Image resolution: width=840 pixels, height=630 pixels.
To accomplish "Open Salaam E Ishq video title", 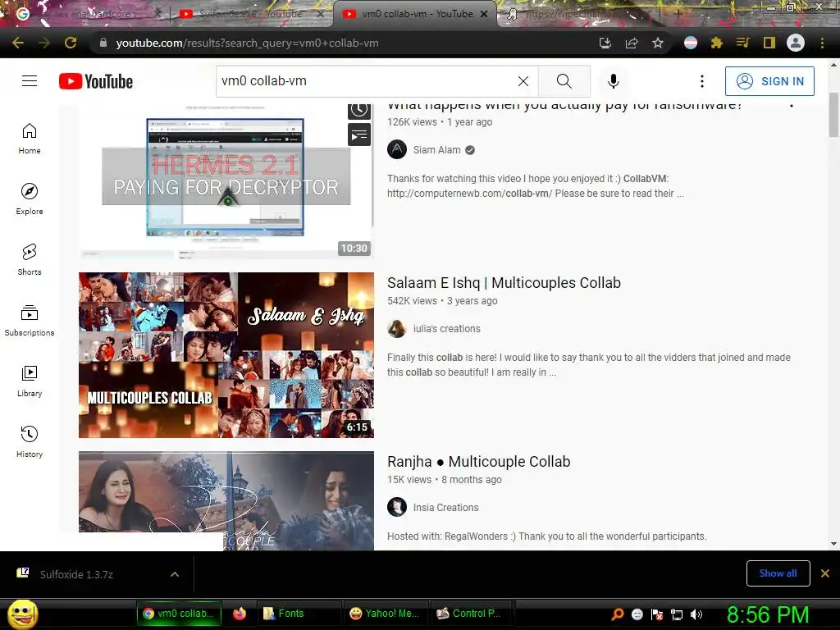I will [504, 283].
